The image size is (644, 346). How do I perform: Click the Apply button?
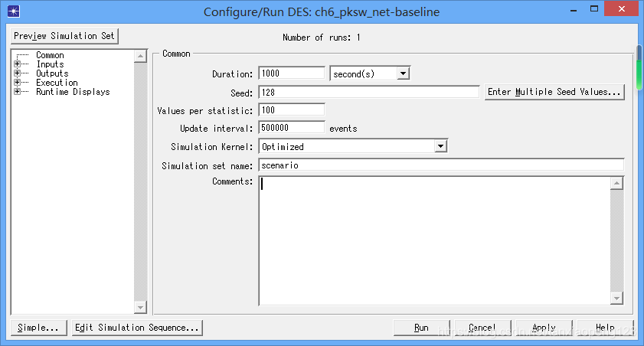pyautogui.click(x=544, y=328)
